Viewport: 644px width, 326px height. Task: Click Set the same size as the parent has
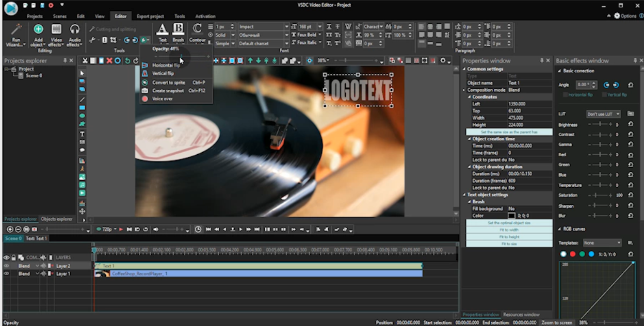pos(509,132)
